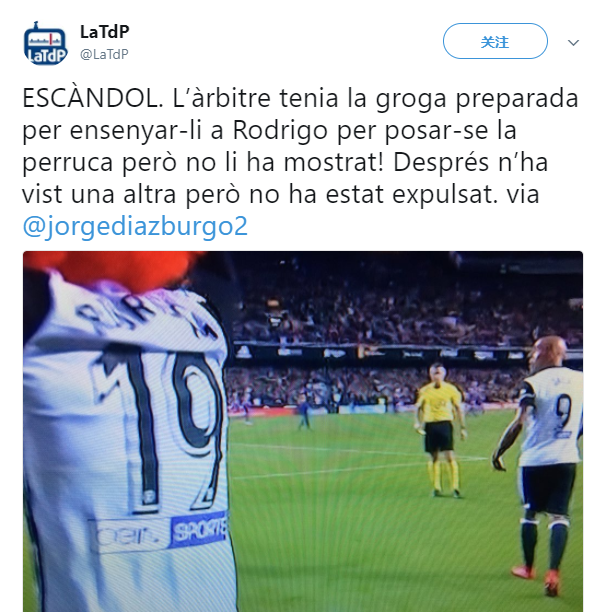Click the stadium crowd in the photo
The image size is (615, 612).
(392, 314)
